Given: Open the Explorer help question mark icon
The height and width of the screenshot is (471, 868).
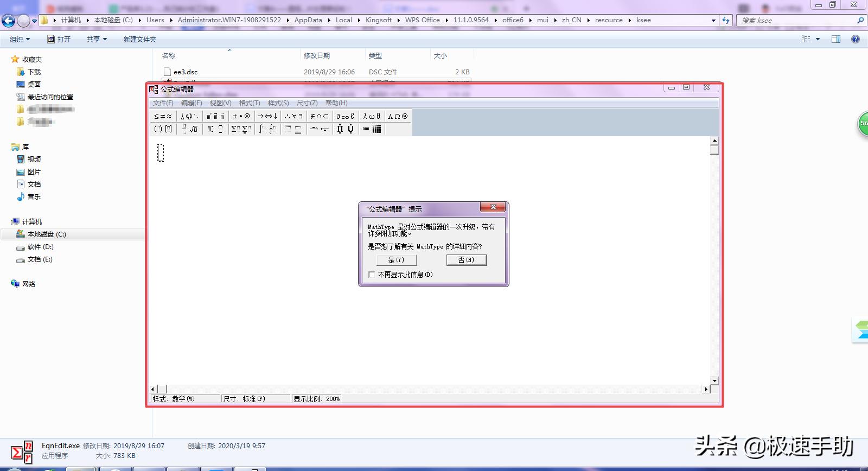Looking at the screenshot, I should point(856,39).
